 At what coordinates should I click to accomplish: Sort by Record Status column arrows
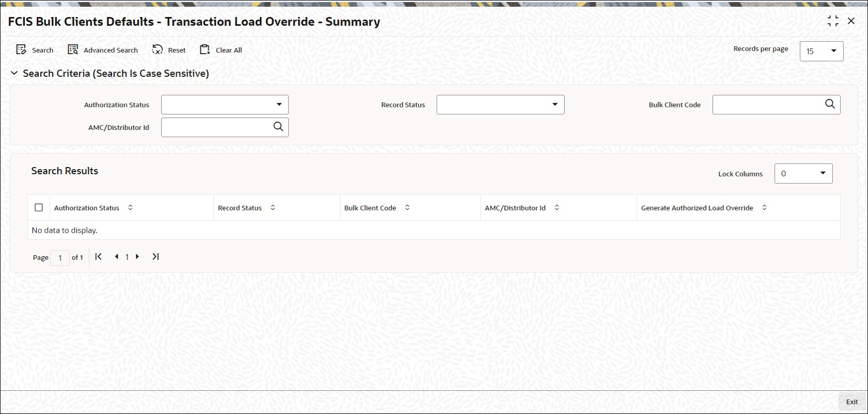[x=273, y=207]
